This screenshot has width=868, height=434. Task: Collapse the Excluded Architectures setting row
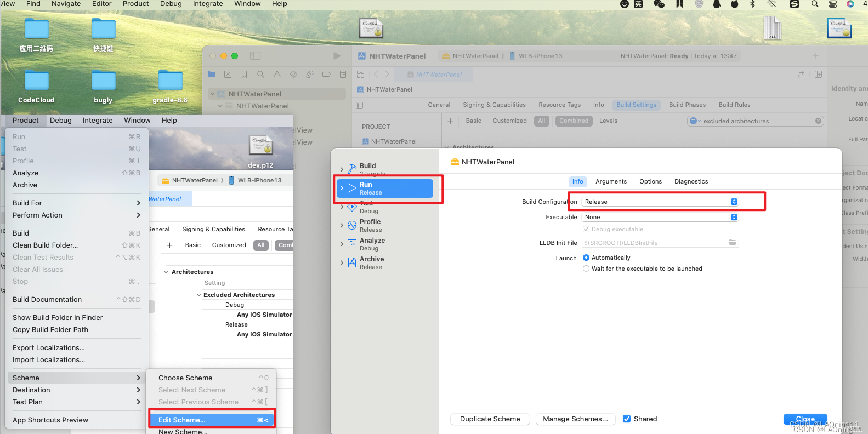(199, 295)
